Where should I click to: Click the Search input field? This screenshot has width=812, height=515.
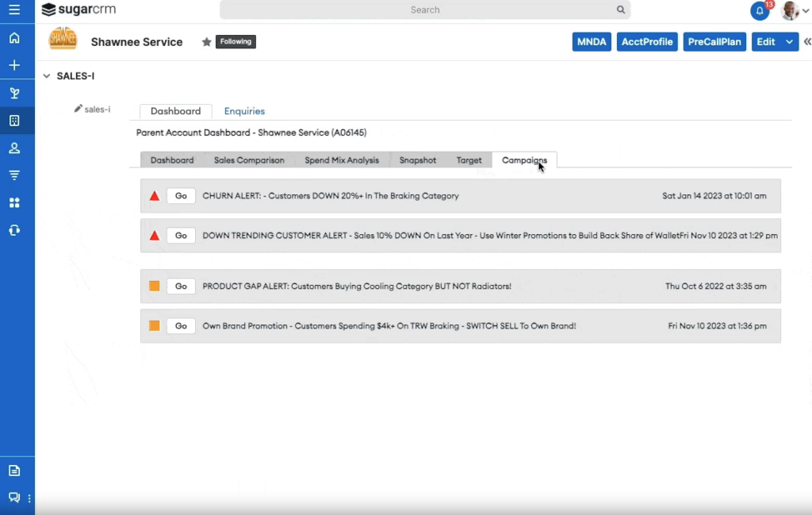(x=425, y=10)
